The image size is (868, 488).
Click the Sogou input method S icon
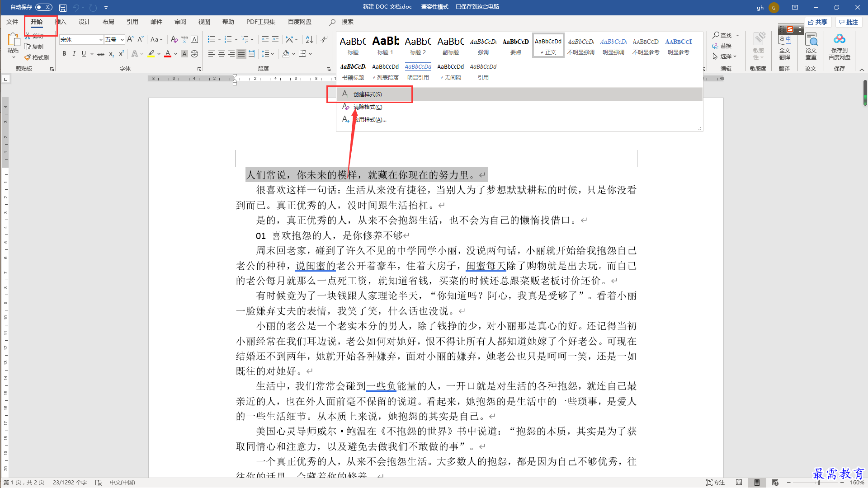point(790,29)
